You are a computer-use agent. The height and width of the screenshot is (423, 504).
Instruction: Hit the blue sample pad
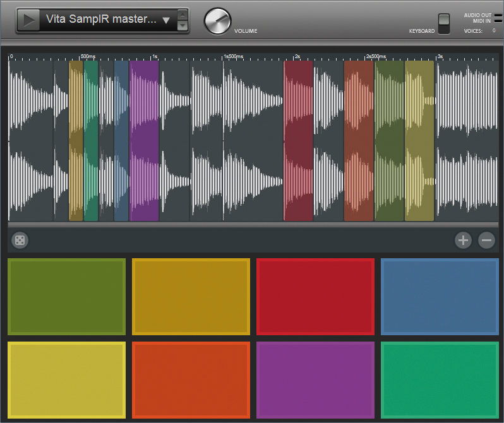click(440, 297)
